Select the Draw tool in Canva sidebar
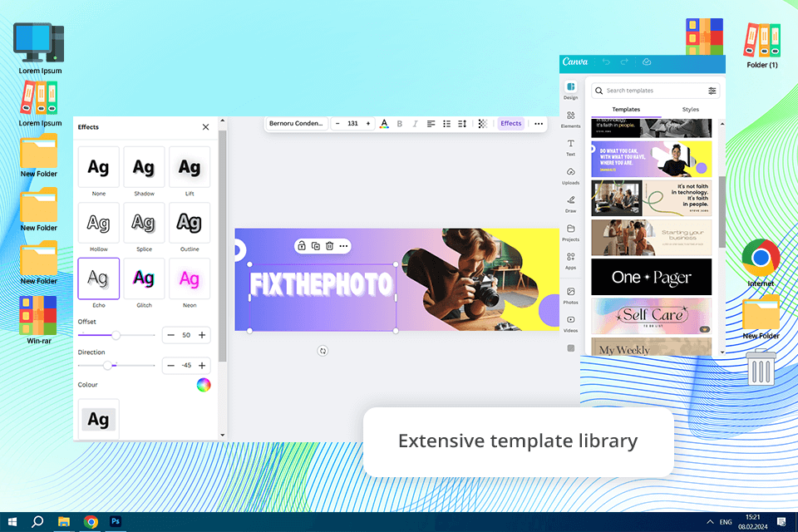 570,204
